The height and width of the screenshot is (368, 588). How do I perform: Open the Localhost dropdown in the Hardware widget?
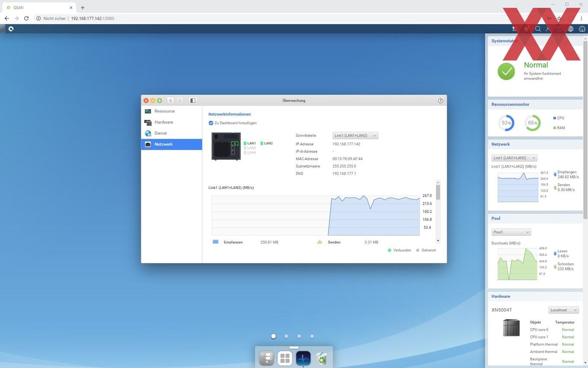point(564,310)
